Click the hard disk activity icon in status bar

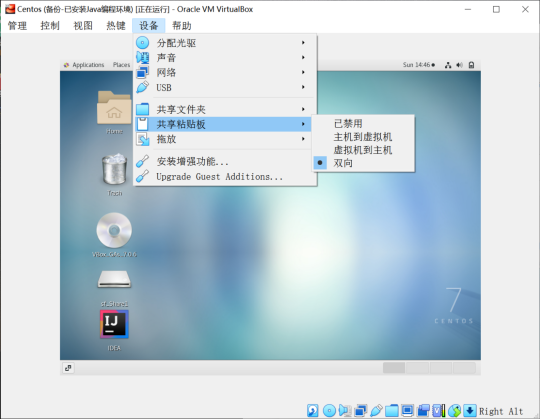(x=313, y=410)
